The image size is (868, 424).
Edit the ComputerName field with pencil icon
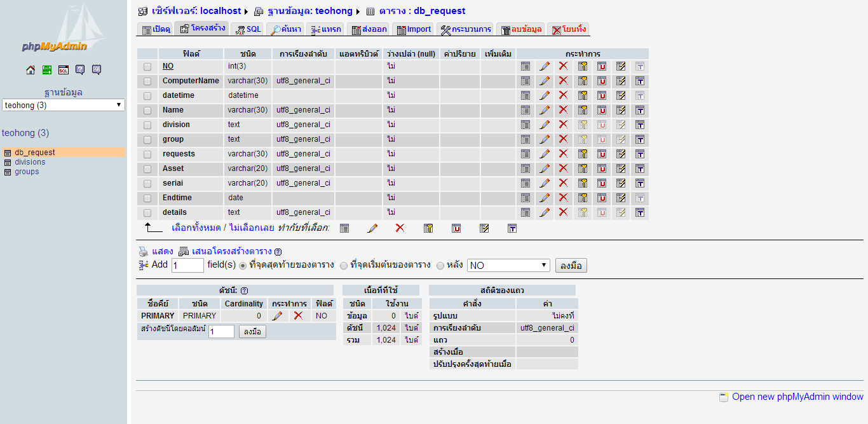pyautogui.click(x=545, y=81)
